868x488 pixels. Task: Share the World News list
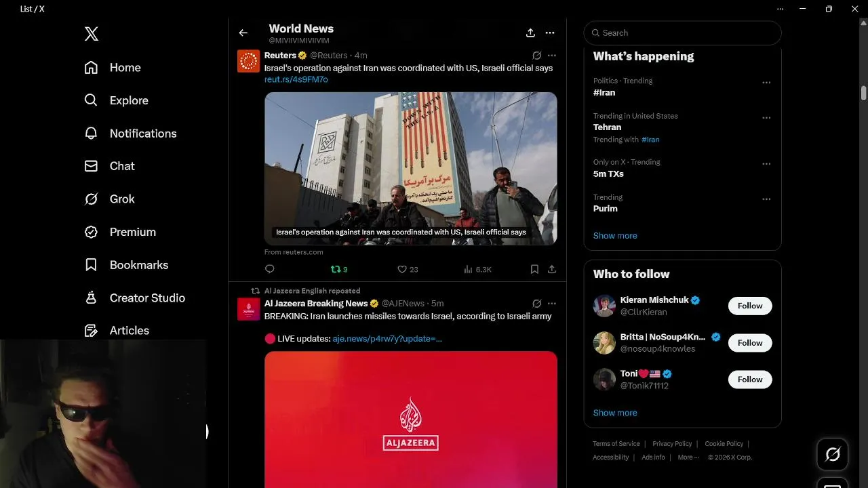pyautogui.click(x=530, y=33)
